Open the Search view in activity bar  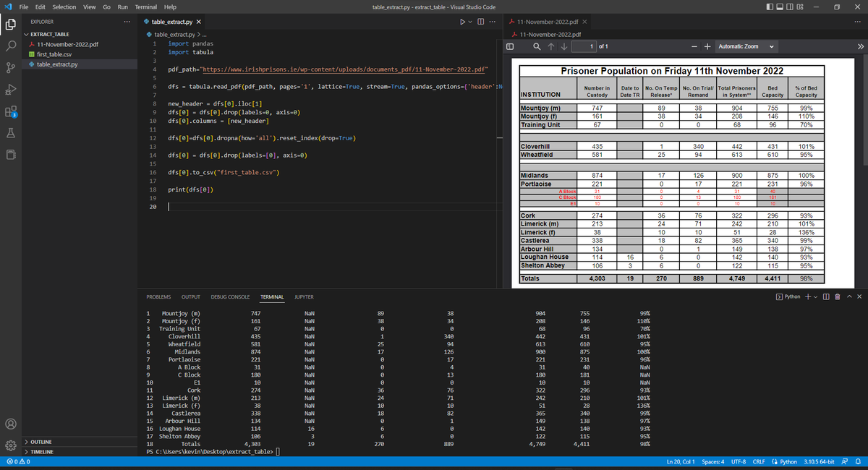point(11,46)
